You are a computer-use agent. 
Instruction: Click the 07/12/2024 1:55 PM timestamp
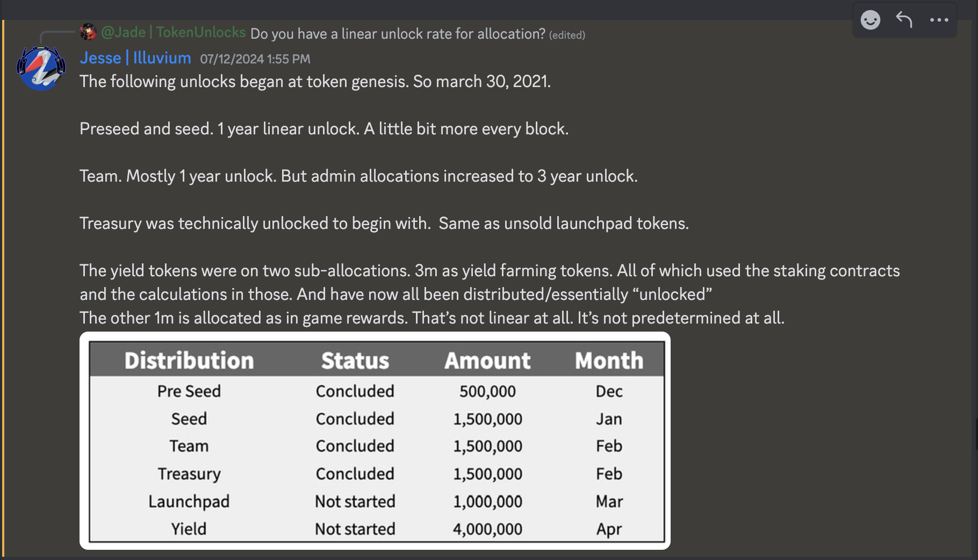[255, 59]
